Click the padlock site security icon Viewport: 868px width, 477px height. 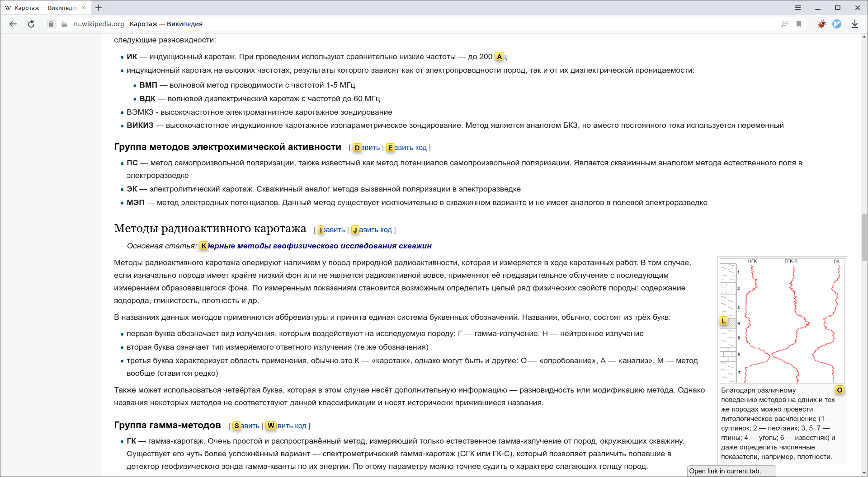(x=51, y=24)
